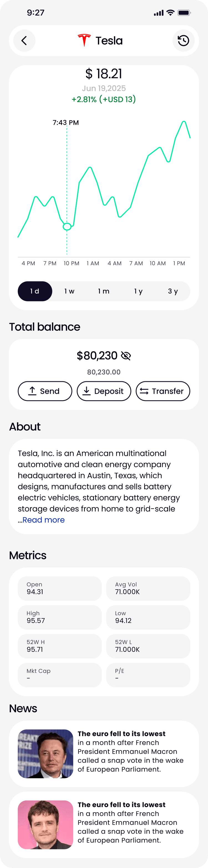Image resolution: width=208 pixels, height=868 pixels.
Task: Hide the total balance with eye icon
Action: 126,356
